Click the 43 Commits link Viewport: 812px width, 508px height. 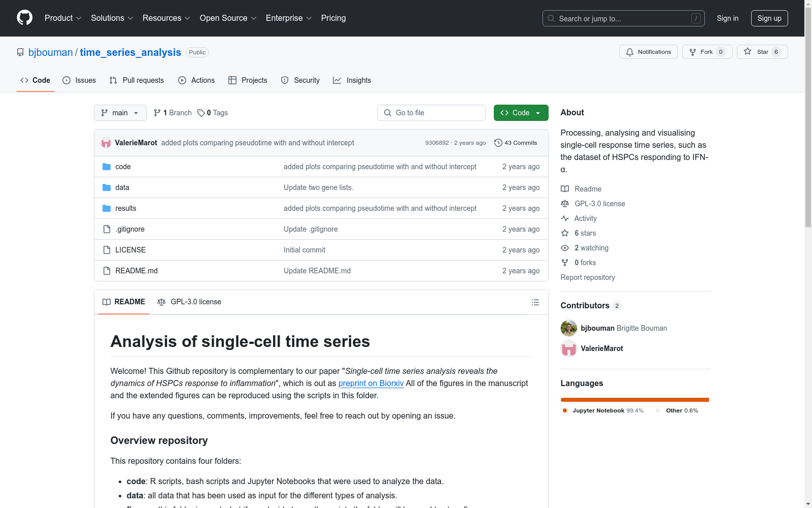coord(516,143)
